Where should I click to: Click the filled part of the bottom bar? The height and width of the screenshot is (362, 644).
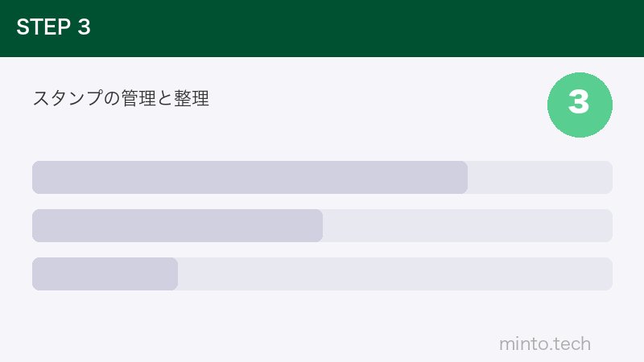click(x=105, y=274)
